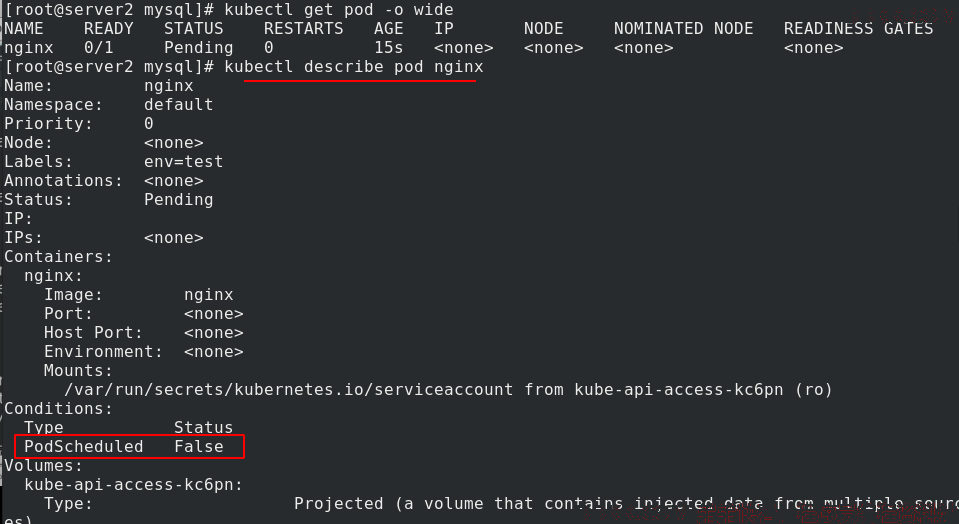Click the NOMINATED NODE column header

683,29
